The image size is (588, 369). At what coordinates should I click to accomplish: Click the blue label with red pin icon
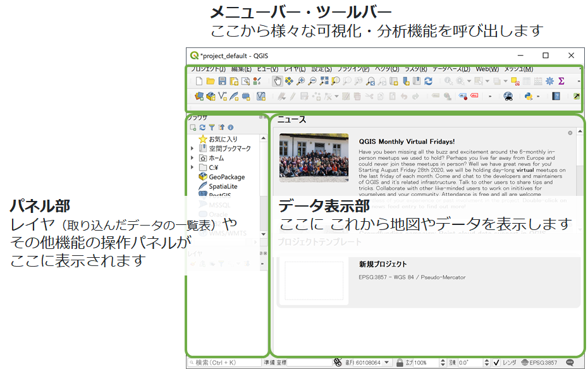click(463, 96)
